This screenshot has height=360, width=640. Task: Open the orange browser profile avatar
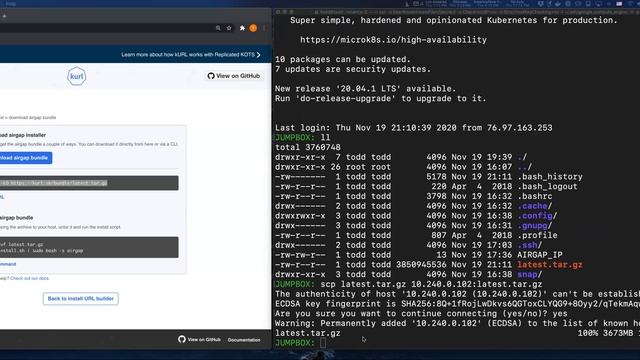tap(253, 28)
